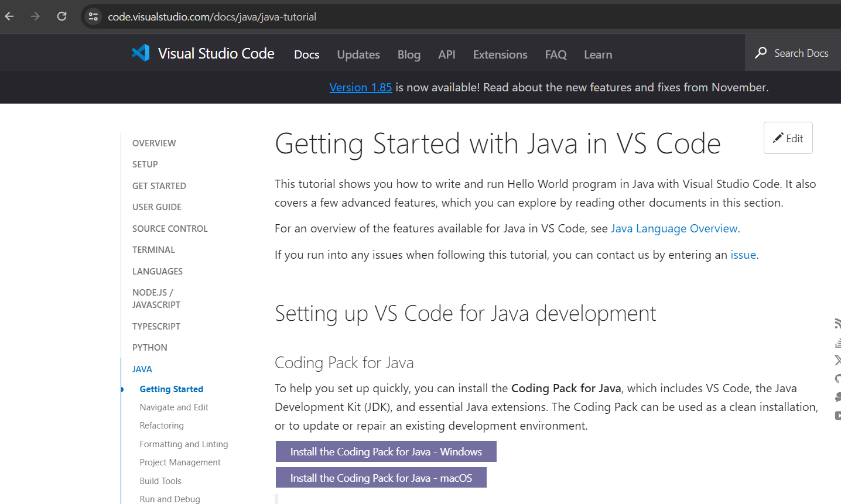Expand the SOURCE CONTROL sidebar section
Viewport: 841px width, 504px height.
[x=170, y=229]
